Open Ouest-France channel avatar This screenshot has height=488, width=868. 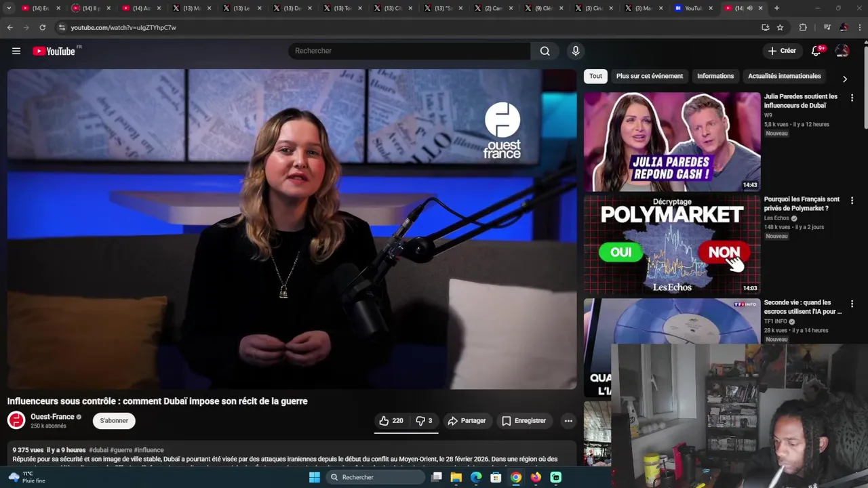click(x=16, y=420)
